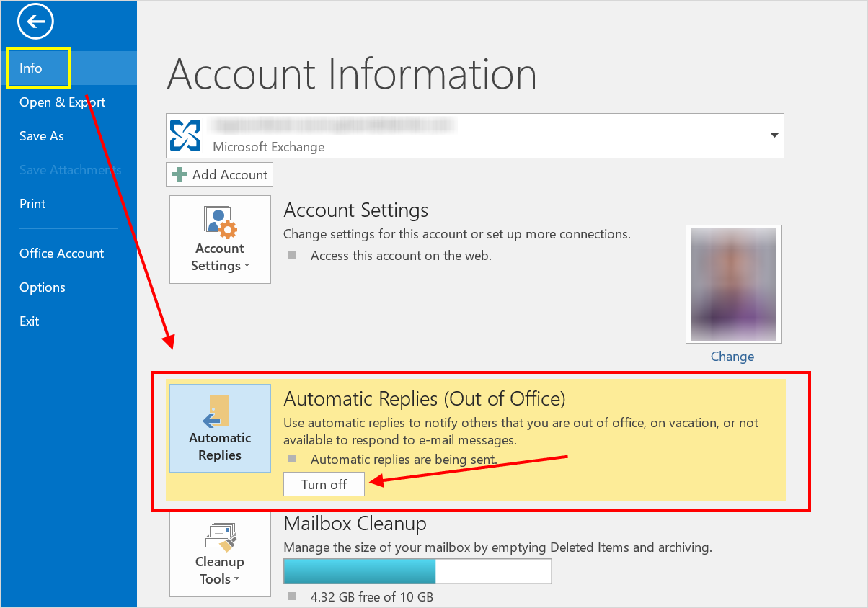The image size is (868, 608).
Task: Click the profile photo thumbnail
Action: point(733,284)
